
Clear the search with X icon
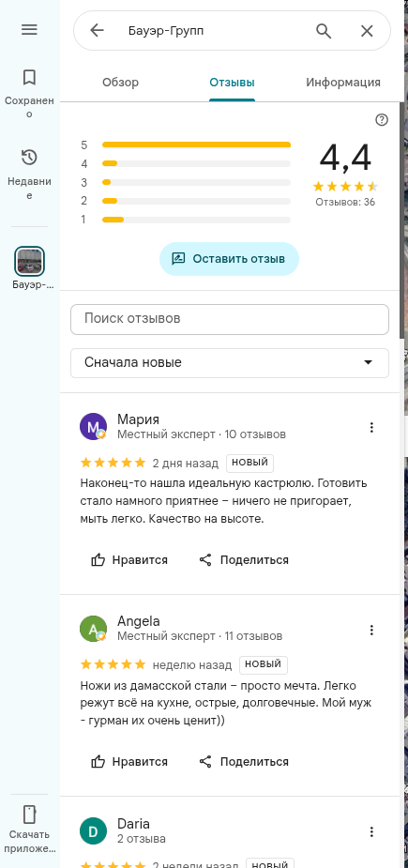coord(367,31)
